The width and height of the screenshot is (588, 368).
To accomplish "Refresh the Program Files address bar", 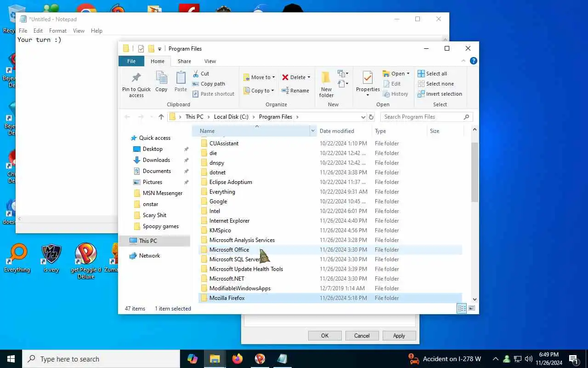I will click(372, 117).
